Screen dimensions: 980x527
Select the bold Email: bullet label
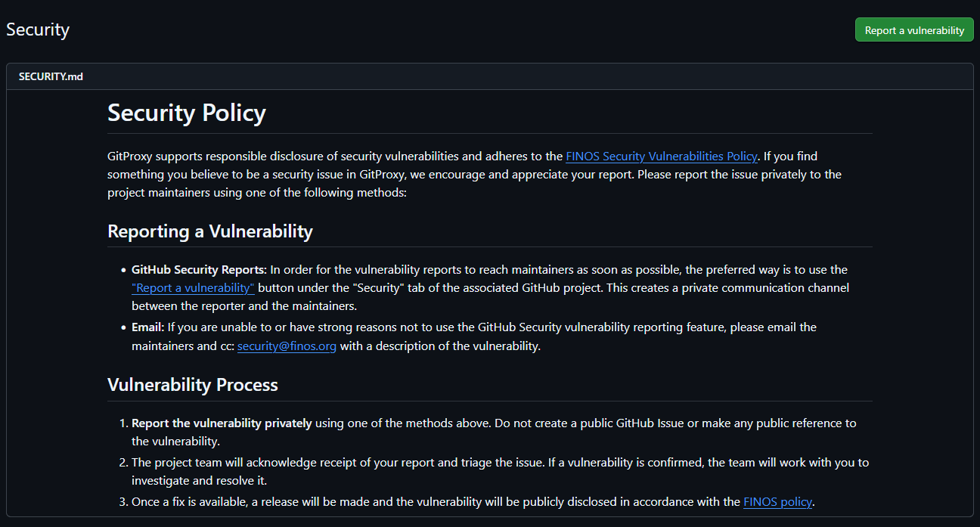tap(147, 327)
